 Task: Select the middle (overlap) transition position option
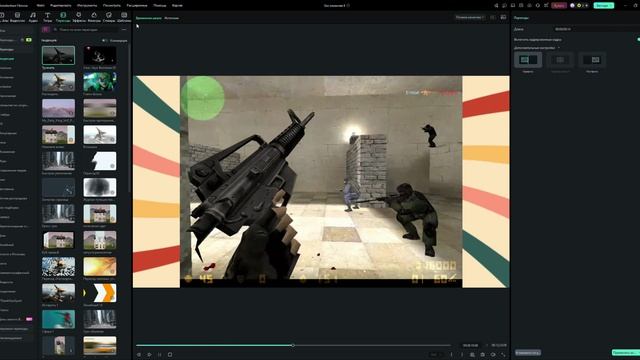560,60
